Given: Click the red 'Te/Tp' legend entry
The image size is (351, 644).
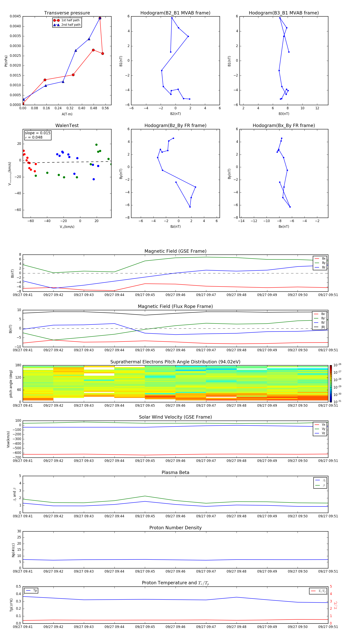Looking at the screenshot, I should (x=318, y=591).
